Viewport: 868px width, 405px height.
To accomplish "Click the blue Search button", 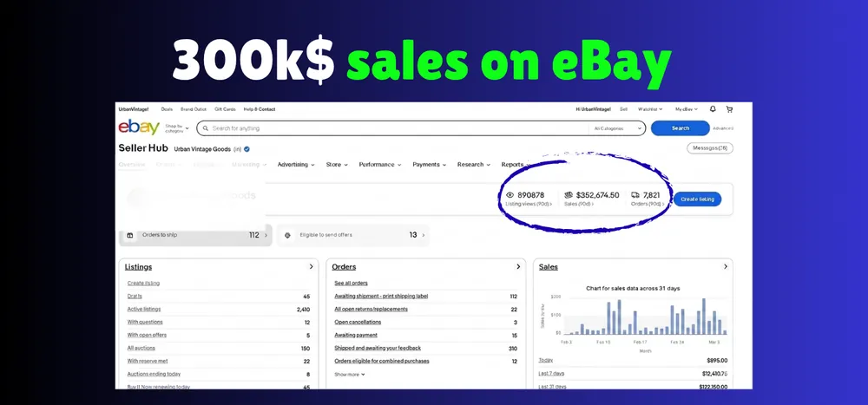I will [x=681, y=128].
